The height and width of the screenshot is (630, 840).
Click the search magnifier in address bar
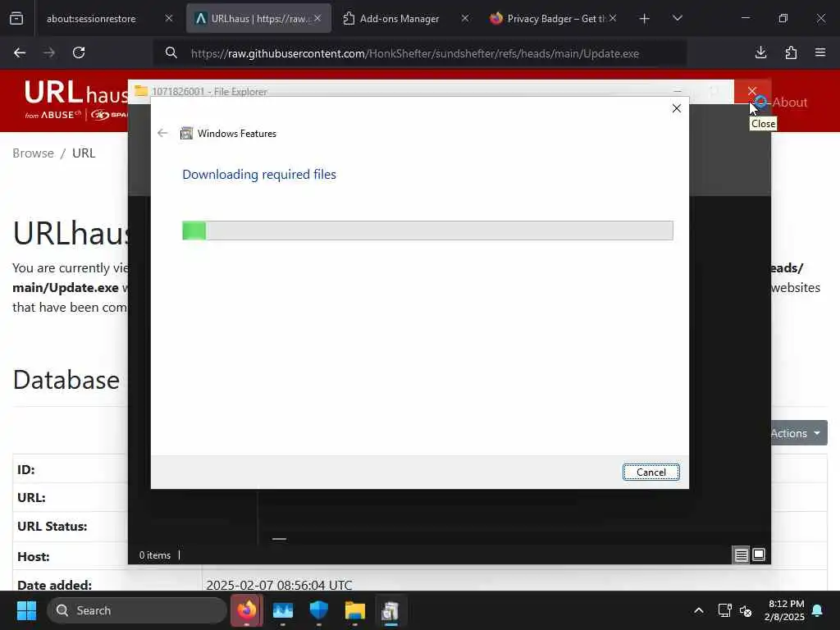pos(171,52)
